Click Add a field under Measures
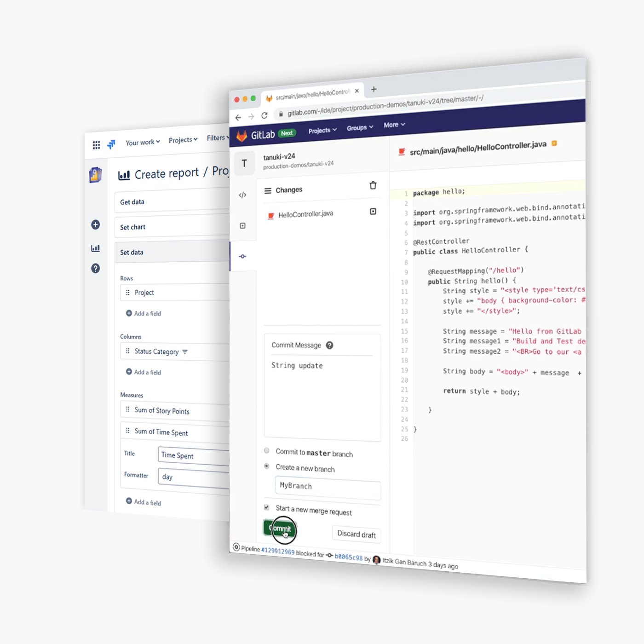The height and width of the screenshot is (644, 644). (x=144, y=502)
